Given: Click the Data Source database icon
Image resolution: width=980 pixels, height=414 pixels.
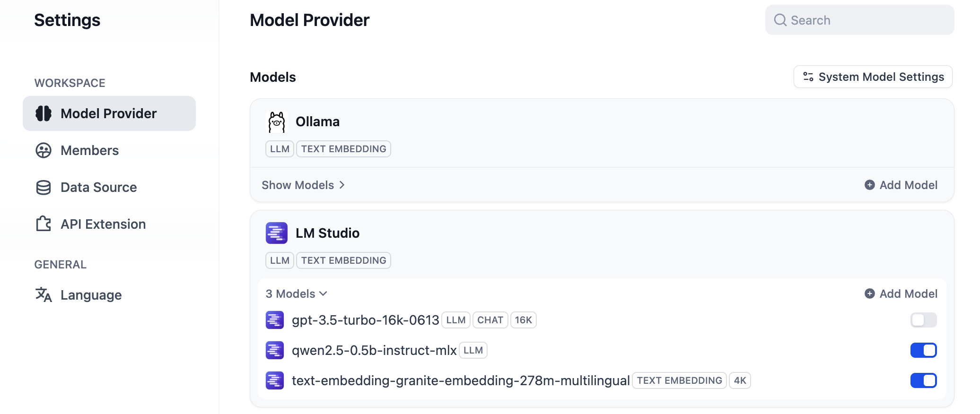Looking at the screenshot, I should tap(44, 187).
